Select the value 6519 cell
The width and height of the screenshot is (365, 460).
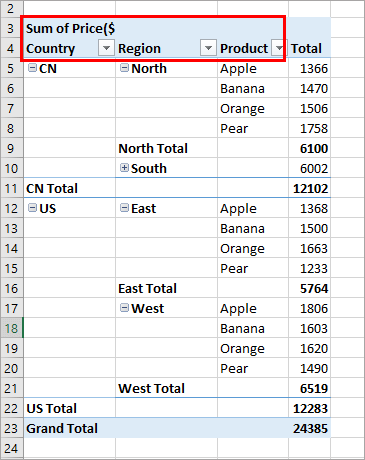309,388
